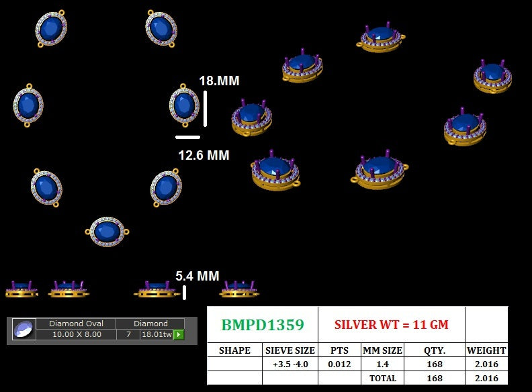
Task: Select the +3.5 -4.0 sieve size cell
Action: pyautogui.click(x=290, y=364)
